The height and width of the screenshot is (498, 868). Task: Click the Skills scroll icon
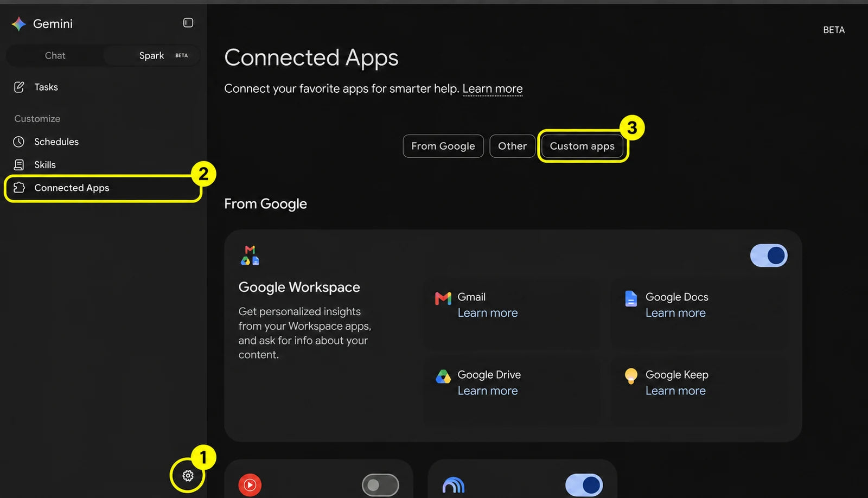(19, 164)
